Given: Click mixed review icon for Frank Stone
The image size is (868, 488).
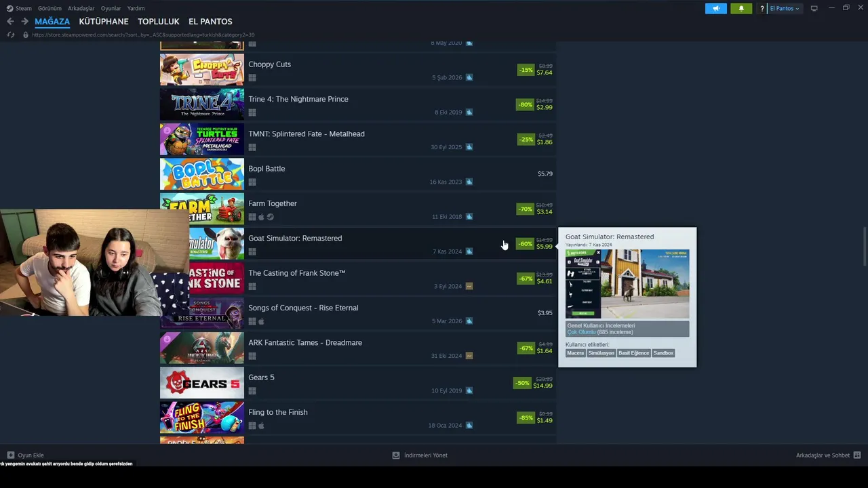Looking at the screenshot, I should click(x=469, y=286).
